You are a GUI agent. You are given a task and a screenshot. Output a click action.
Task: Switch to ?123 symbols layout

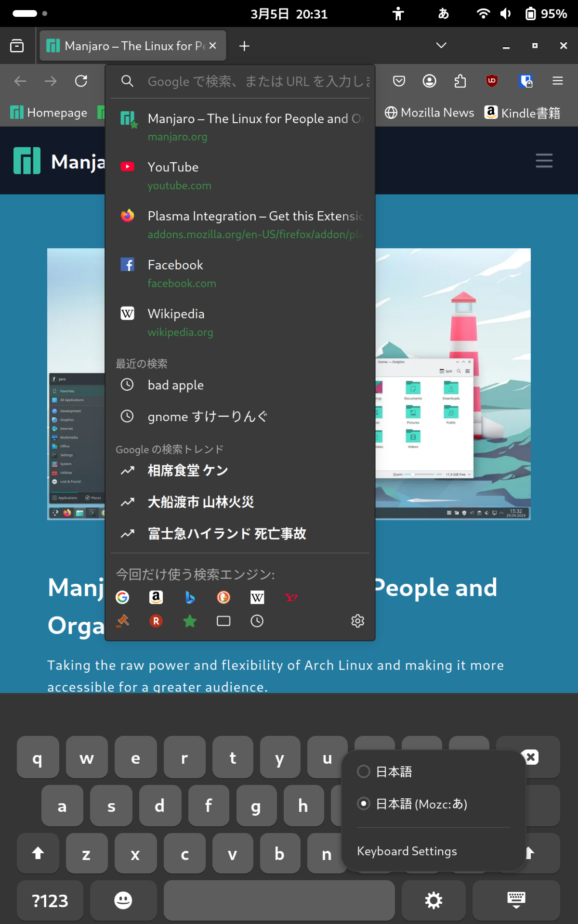coord(50,900)
